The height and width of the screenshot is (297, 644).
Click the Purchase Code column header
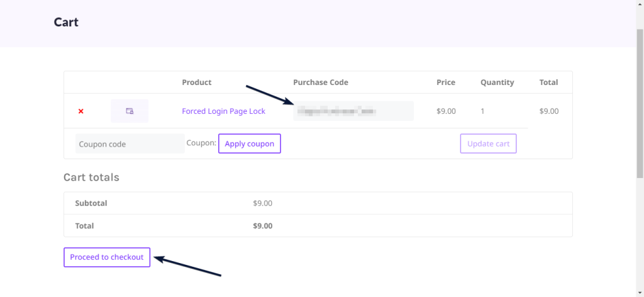[320, 82]
